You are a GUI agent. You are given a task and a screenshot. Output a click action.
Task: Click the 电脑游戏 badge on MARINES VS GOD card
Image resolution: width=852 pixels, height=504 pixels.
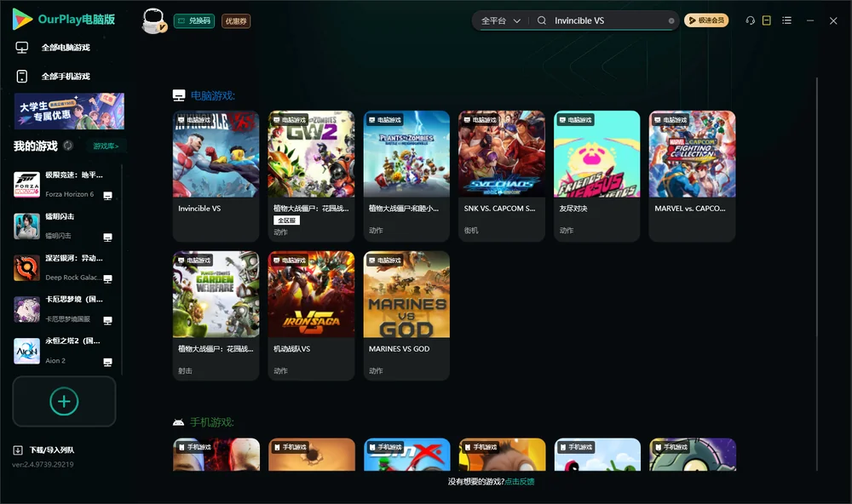coord(385,261)
